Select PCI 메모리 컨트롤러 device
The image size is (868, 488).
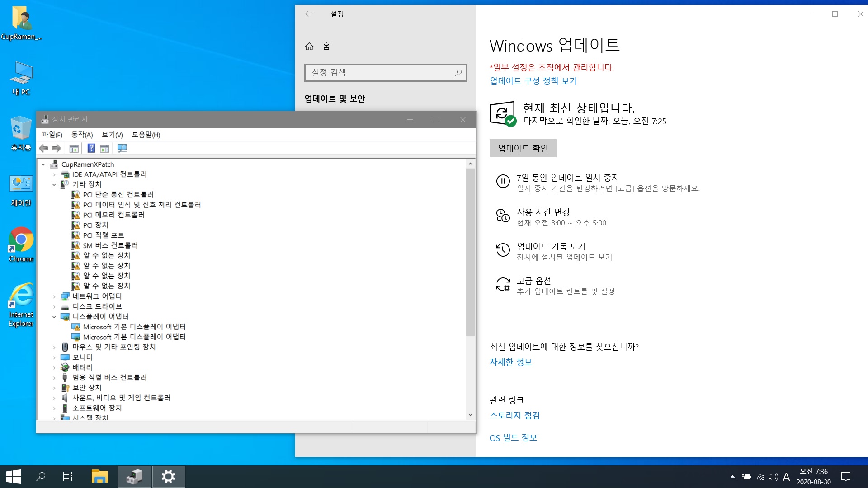(x=113, y=215)
